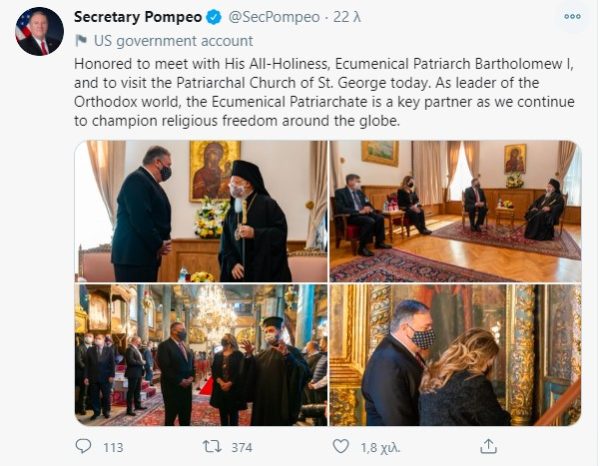Open the top-right seated meeting photo
The height and width of the screenshot is (466, 600).
click(456, 211)
